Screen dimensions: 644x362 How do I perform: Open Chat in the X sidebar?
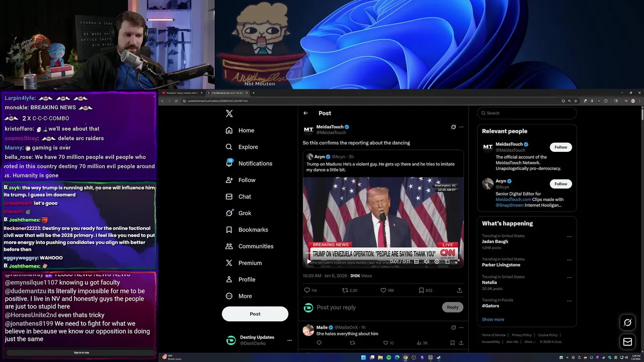pos(238,197)
